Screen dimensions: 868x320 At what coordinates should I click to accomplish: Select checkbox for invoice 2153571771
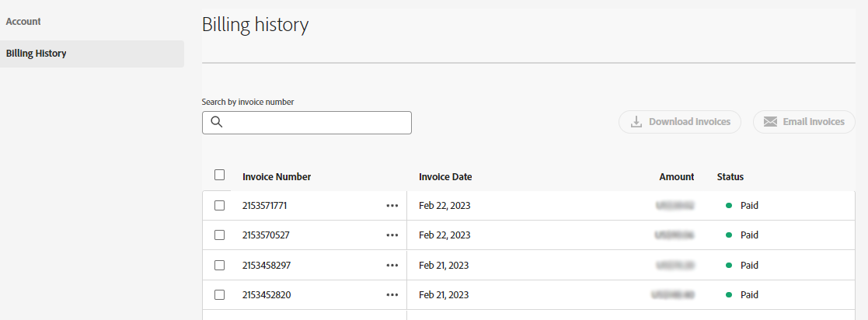(x=220, y=206)
